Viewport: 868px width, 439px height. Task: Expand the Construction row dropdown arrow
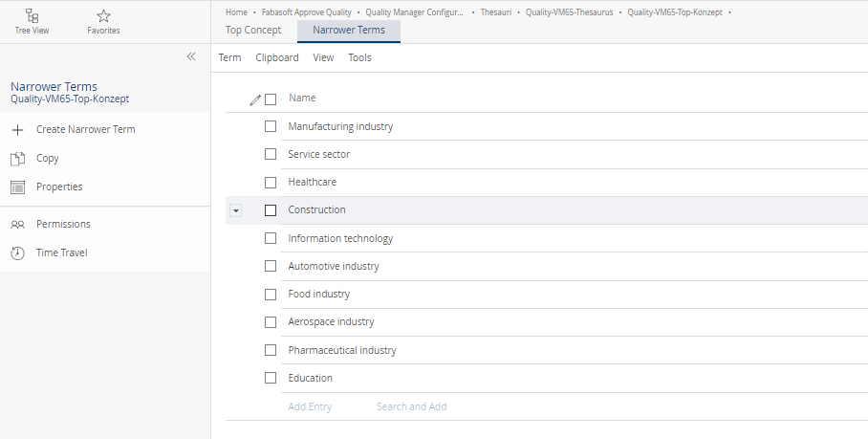tap(236, 210)
